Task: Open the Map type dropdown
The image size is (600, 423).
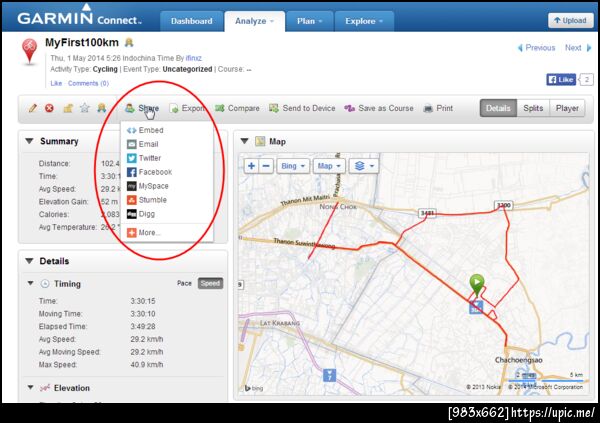Action: (x=329, y=166)
